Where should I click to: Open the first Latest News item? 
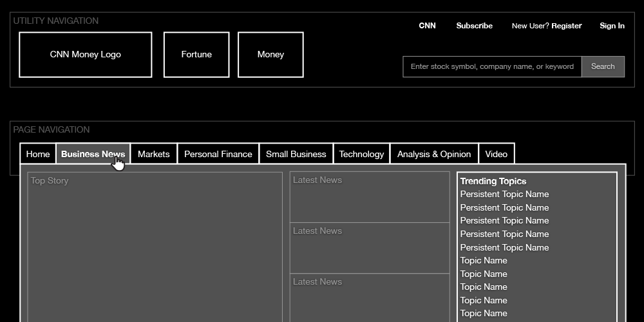[370, 197]
